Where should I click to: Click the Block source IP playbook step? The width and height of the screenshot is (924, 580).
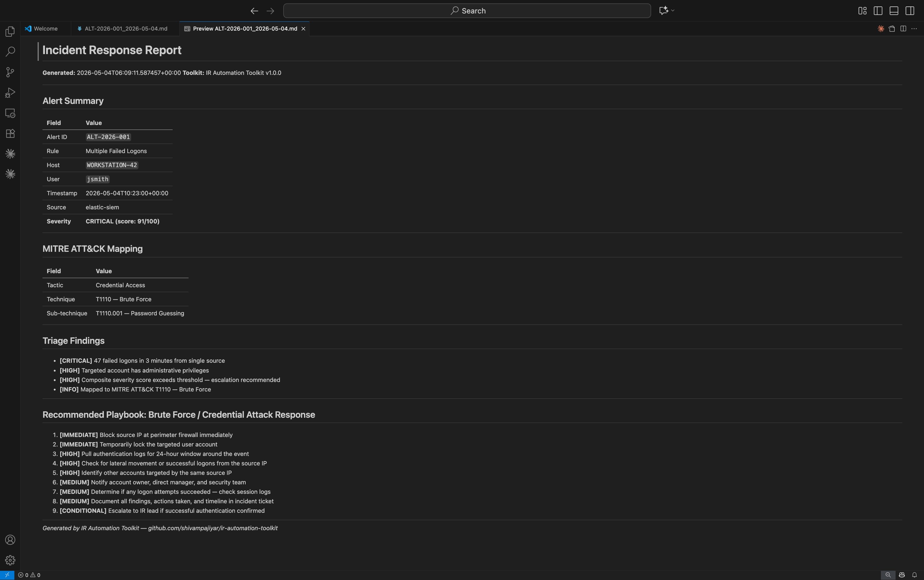coord(146,435)
